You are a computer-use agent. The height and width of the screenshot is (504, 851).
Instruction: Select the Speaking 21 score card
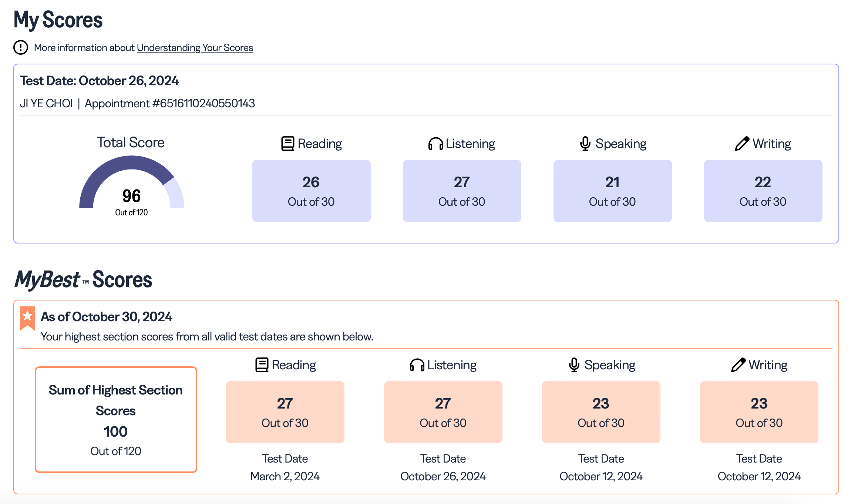pyautogui.click(x=612, y=191)
